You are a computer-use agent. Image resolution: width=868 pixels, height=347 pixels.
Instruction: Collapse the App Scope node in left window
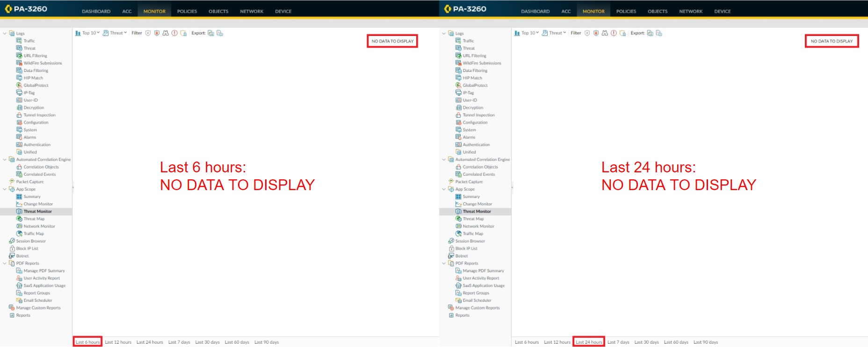pos(5,189)
